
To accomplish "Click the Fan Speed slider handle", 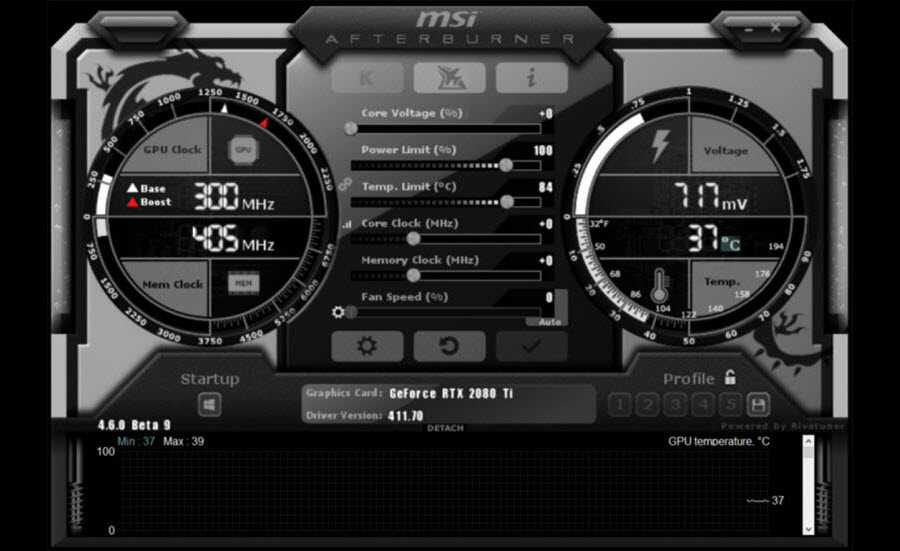I will (351, 312).
